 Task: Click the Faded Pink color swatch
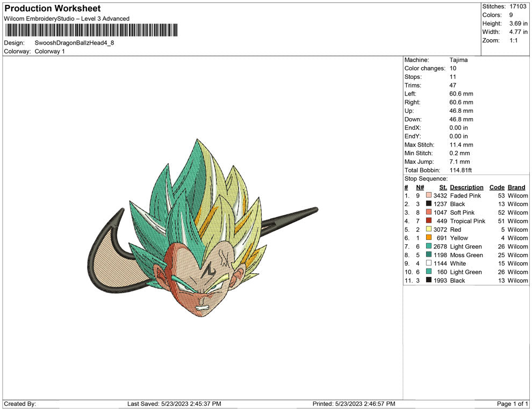[429, 195]
